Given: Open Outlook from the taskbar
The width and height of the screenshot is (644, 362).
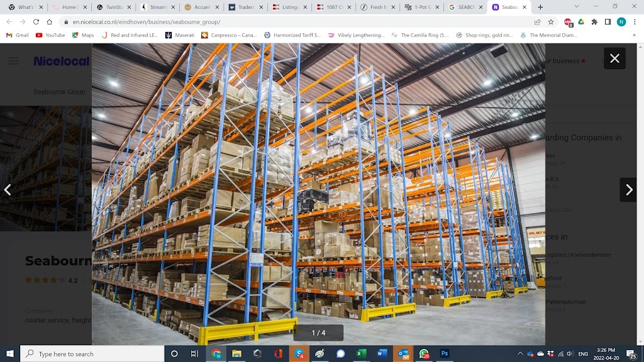Looking at the screenshot, I should (403, 354).
